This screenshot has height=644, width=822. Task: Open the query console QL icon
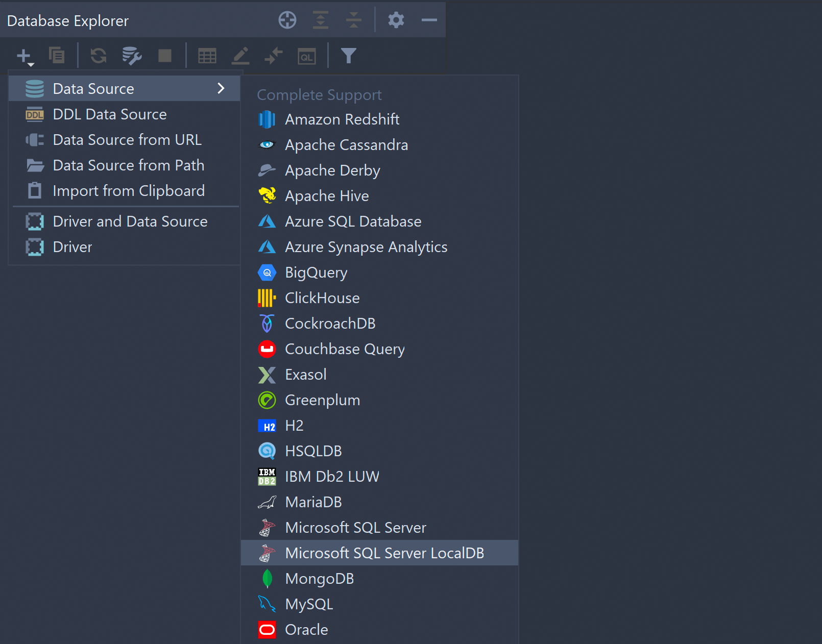(x=306, y=56)
